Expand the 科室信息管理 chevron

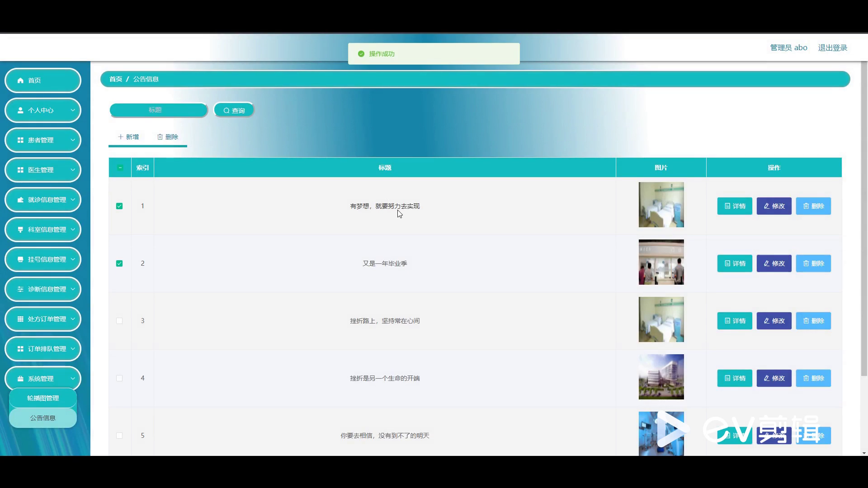[73, 230]
